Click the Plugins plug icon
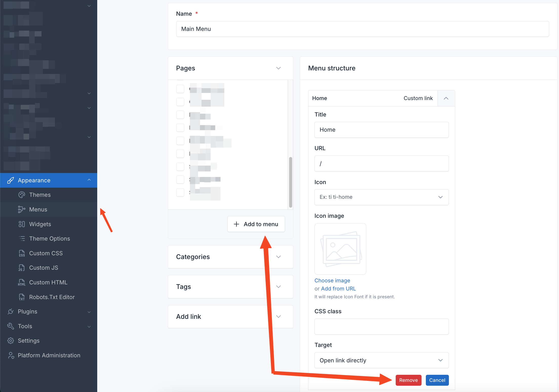 pyautogui.click(x=10, y=311)
